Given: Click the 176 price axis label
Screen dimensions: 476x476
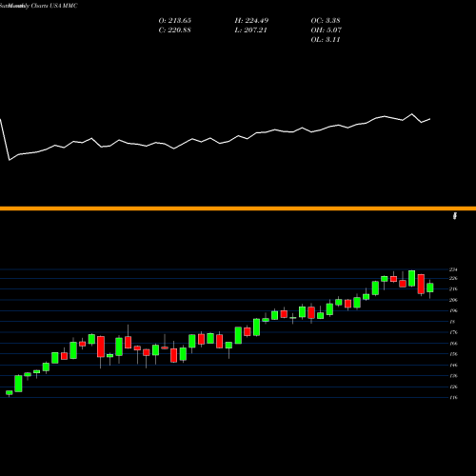Looking at the screenshot, I should point(453,332).
